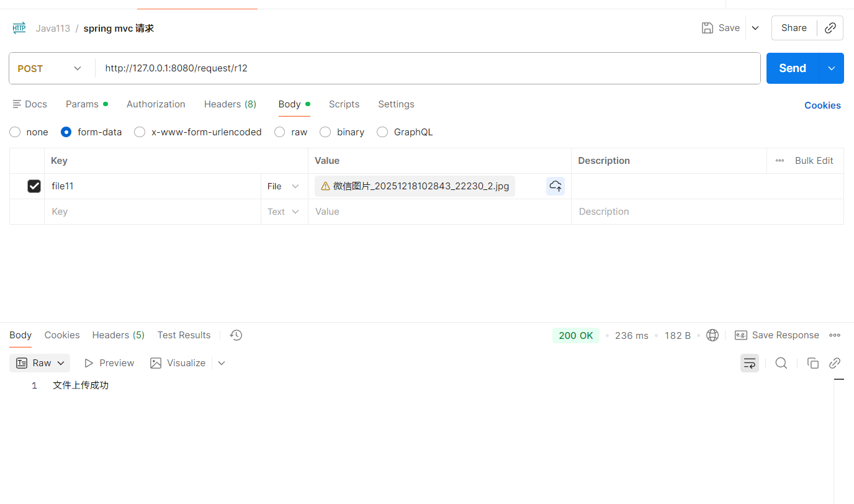Click the Save Response label
The width and height of the screenshot is (854, 504).
tap(785, 335)
